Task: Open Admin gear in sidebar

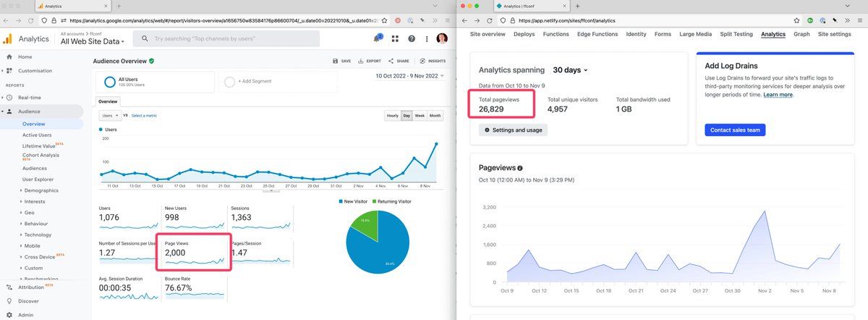Action: point(10,315)
